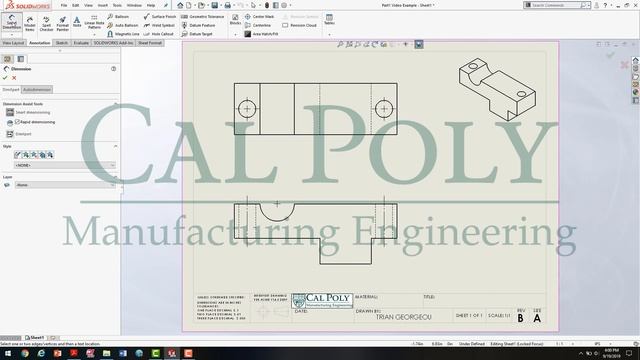The image size is (640, 360).
Task: Collapse the Style section
Action: pos(116,146)
